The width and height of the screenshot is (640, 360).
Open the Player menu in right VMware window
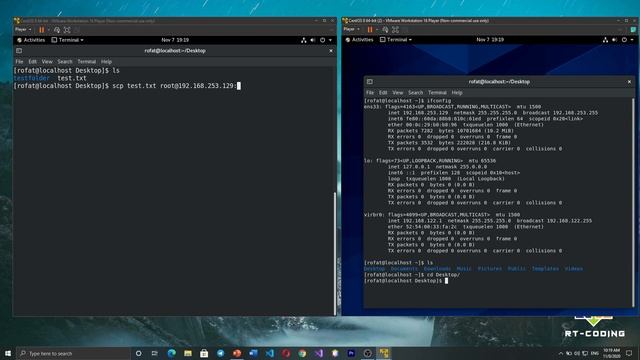pos(351,29)
